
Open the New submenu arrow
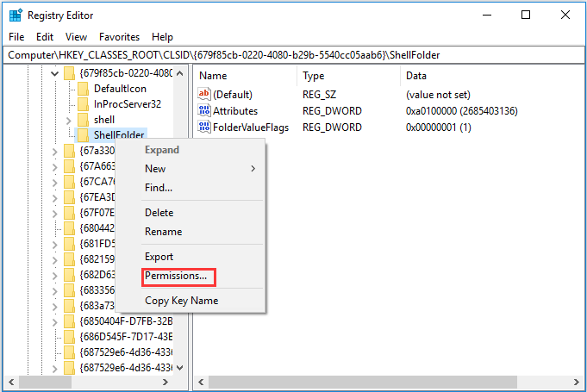(x=253, y=169)
